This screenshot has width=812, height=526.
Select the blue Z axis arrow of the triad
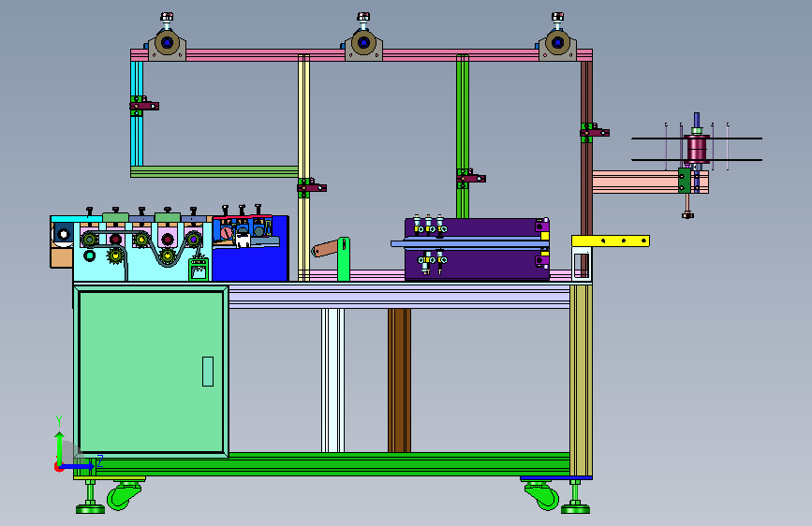click(78, 466)
